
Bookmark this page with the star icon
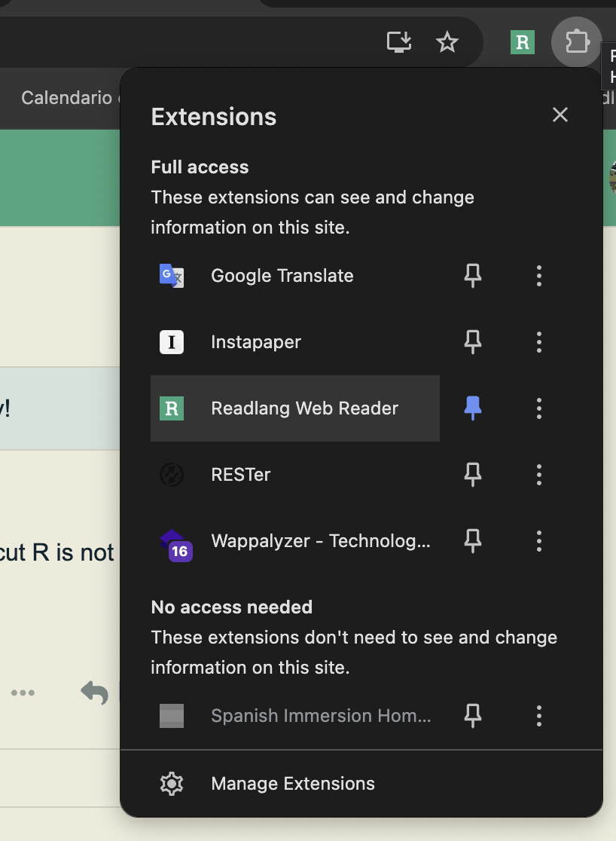point(447,42)
